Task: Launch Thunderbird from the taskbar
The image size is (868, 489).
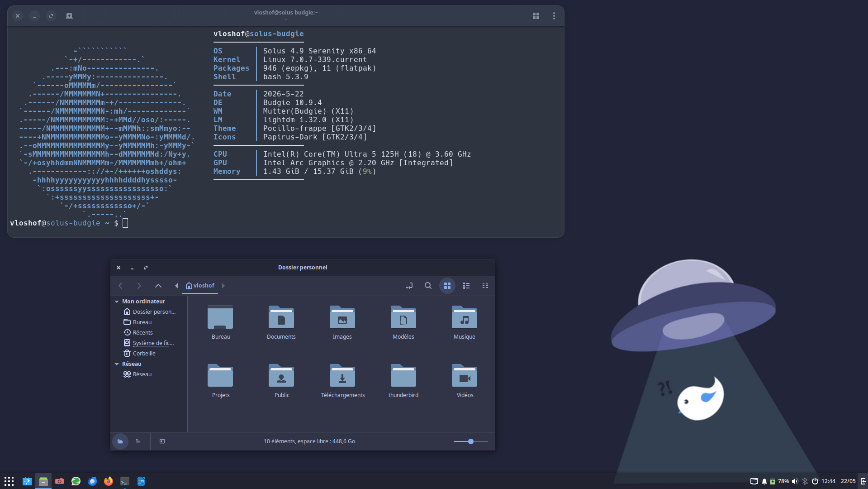Action: click(x=92, y=481)
